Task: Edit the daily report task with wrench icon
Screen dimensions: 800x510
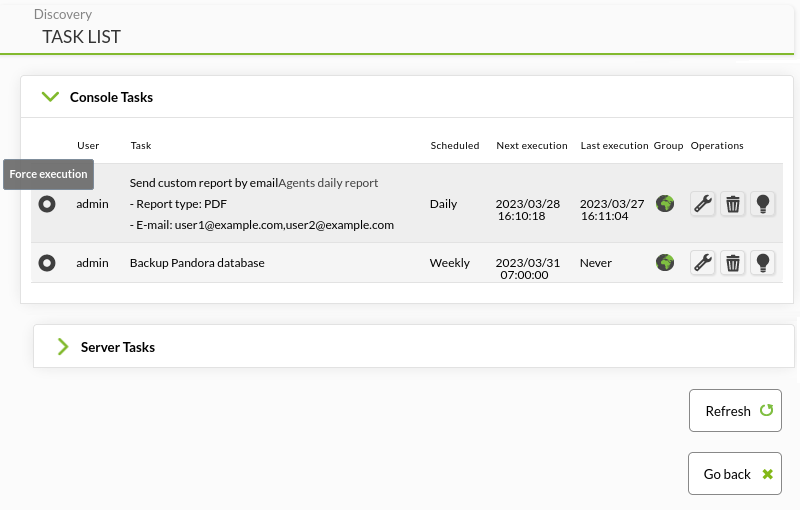Action: 703,204
